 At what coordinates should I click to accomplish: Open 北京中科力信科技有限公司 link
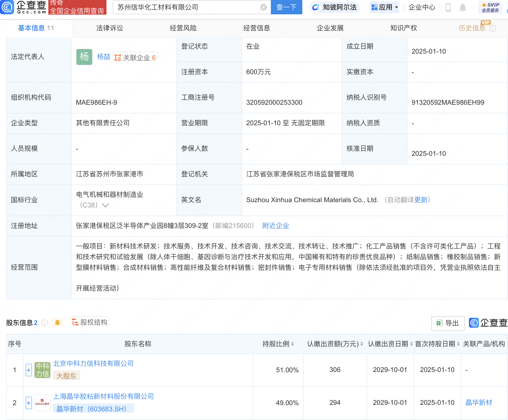coord(93,364)
